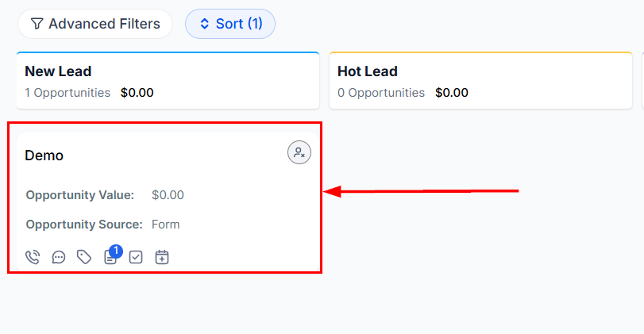Click the calendar appointment icon on Demo card

click(x=162, y=257)
